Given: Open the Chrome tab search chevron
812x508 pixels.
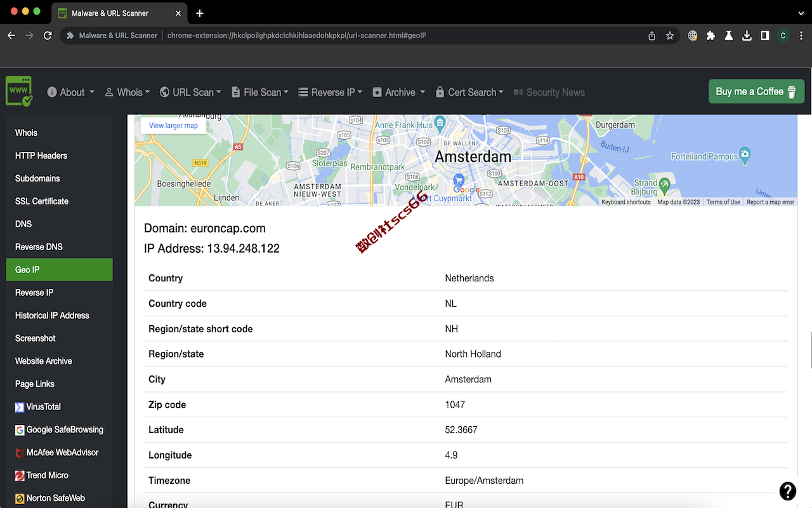Looking at the screenshot, I should (801, 13).
